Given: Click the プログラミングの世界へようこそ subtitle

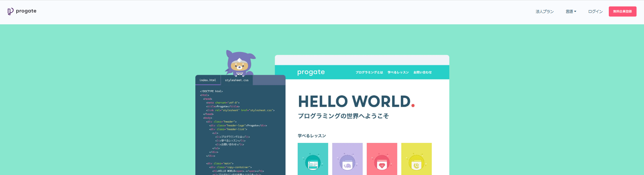Looking at the screenshot, I should tap(343, 116).
